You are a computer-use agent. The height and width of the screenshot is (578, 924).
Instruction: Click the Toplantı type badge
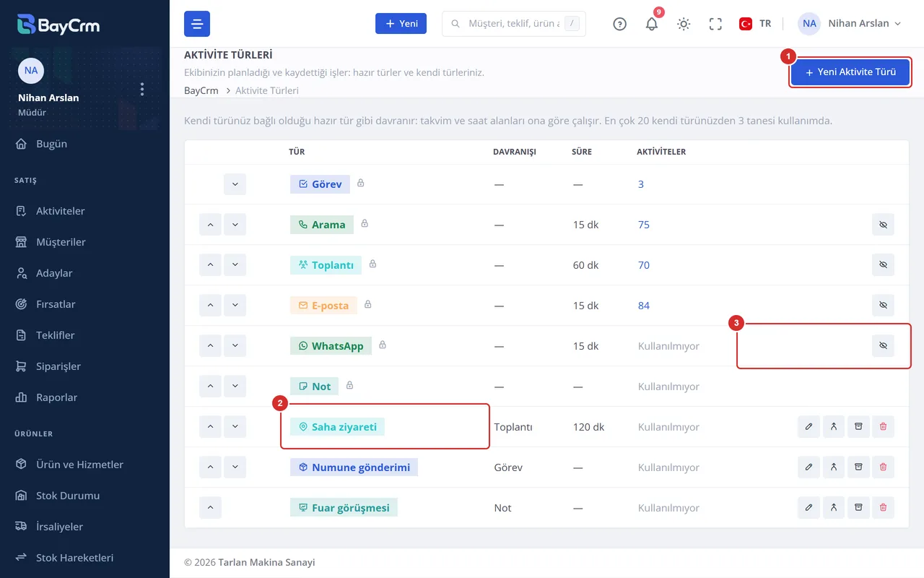tap(326, 265)
